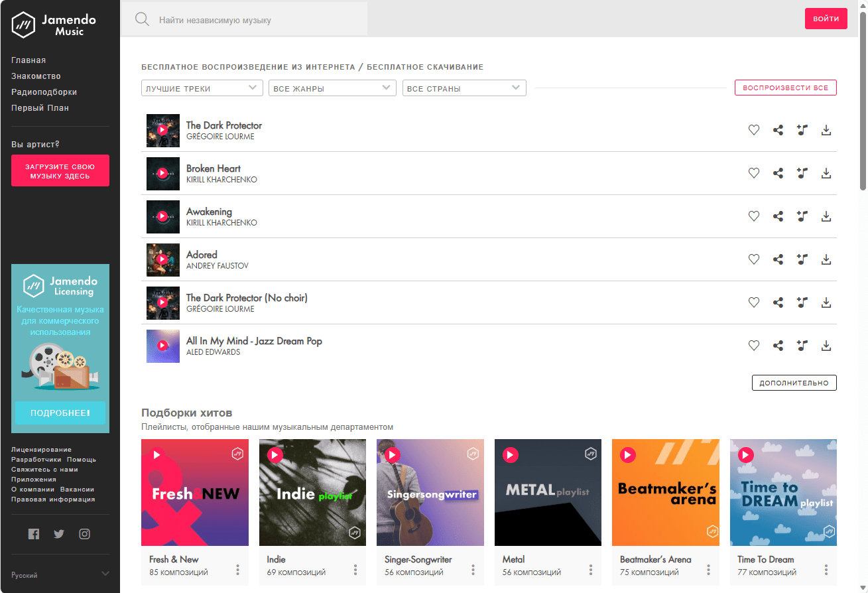The width and height of the screenshot is (868, 593).
Task: Open Jamendo's Facebook page
Action: tap(34, 534)
